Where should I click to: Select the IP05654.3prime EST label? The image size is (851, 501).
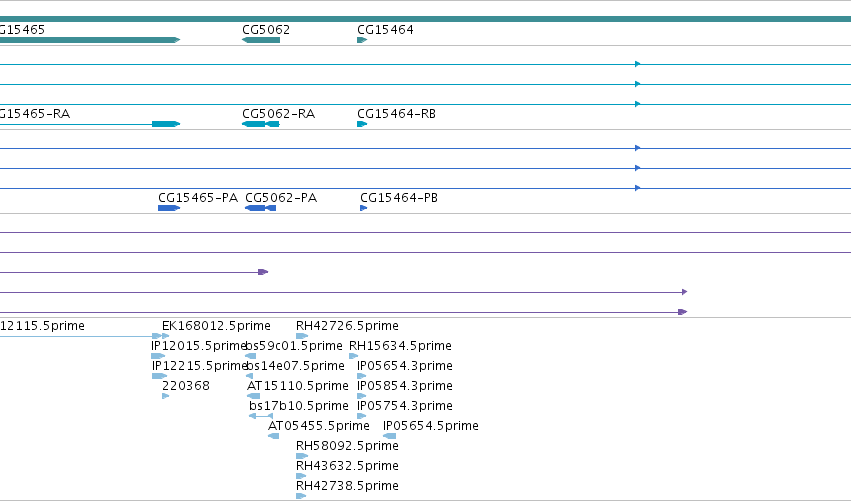click(405, 366)
